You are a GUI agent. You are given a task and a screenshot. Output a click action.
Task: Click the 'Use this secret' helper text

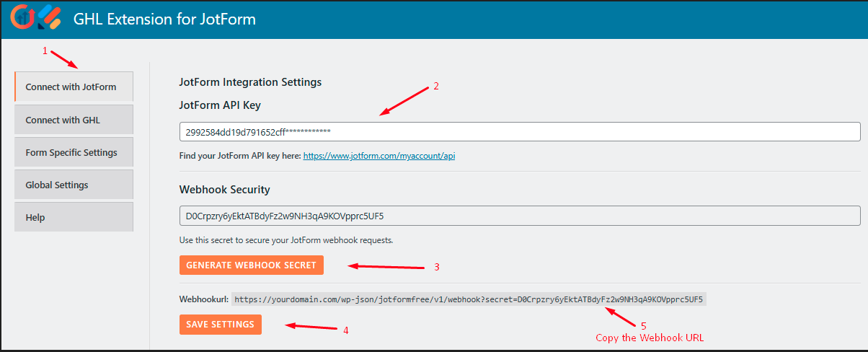pyautogui.click(x=285, y=239)
